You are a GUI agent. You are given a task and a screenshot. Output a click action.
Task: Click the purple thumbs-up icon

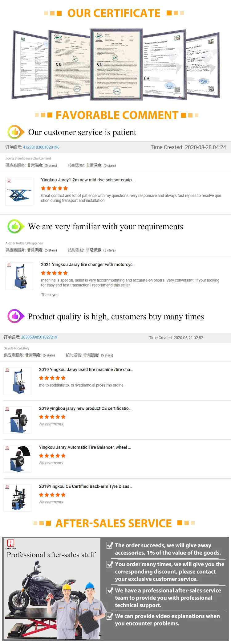pos(15,316)
